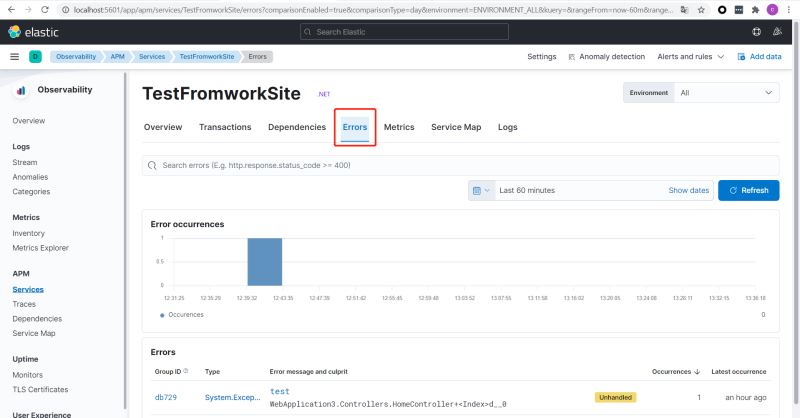Open the Environment dropdown
This screenshot has width=800, height=418.
(x=727, y=93)
